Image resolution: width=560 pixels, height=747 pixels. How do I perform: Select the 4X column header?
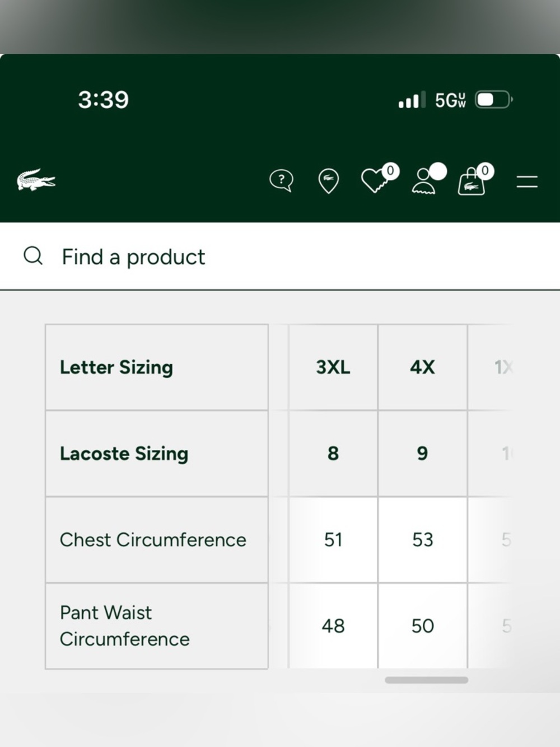click(x=422, y=367)
